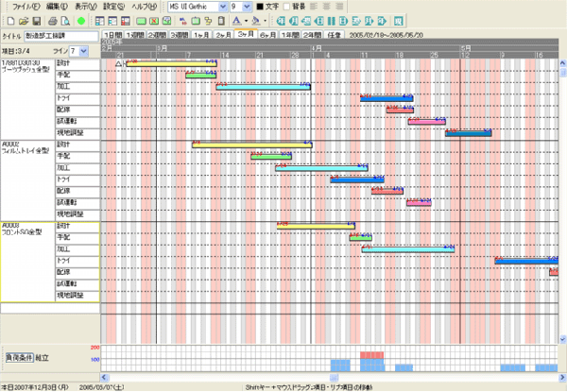The image size is (567, 392).
Task: Click the Save floppy disk icon
Action: tap(35, 20)
